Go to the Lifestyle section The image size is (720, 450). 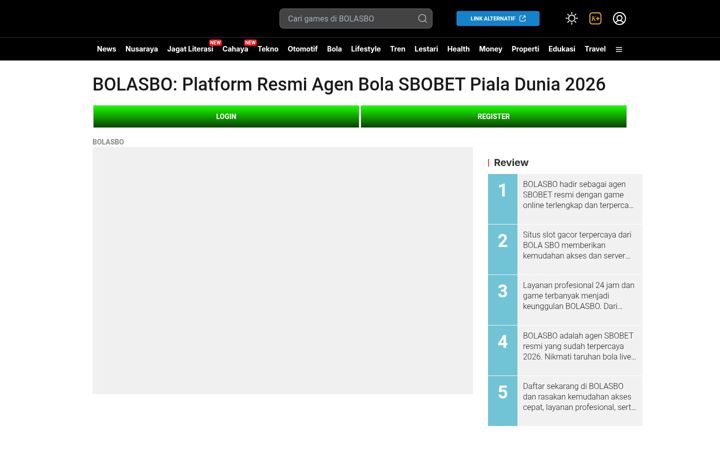[366, 49]
